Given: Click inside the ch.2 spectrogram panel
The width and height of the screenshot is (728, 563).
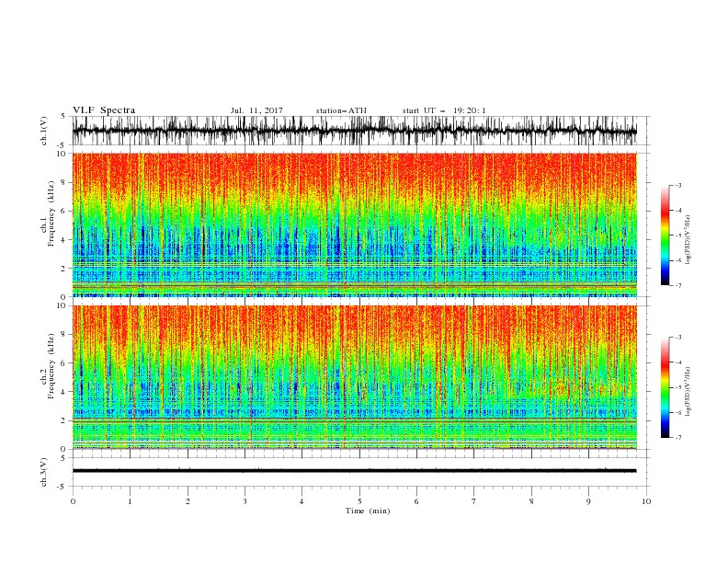Looking at the screenshot, I should (354, 377).
